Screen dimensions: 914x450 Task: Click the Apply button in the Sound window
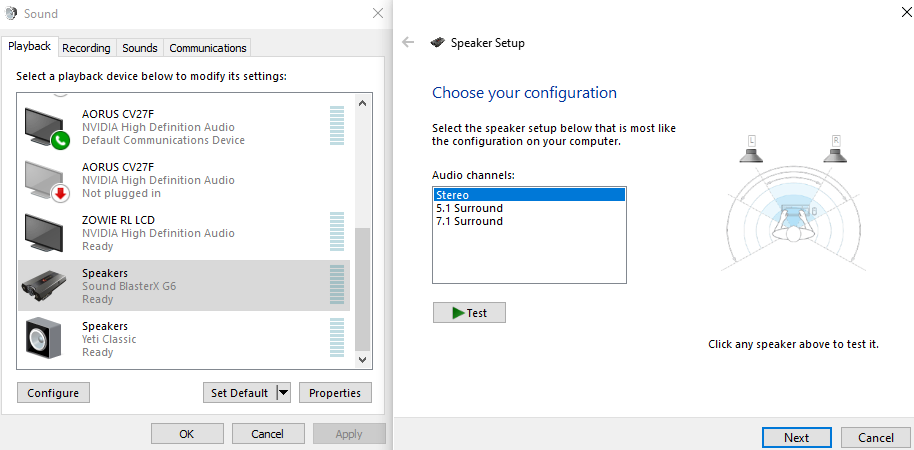point(349,434)
